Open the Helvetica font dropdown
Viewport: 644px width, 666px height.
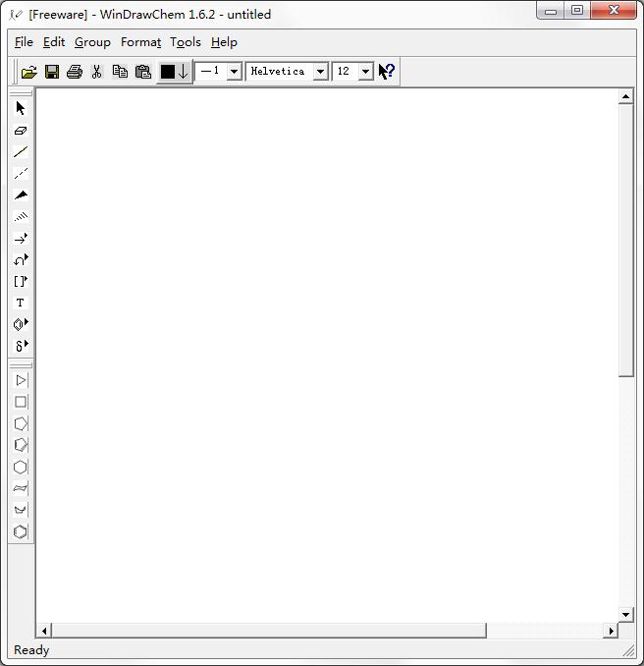coord(320,72)
